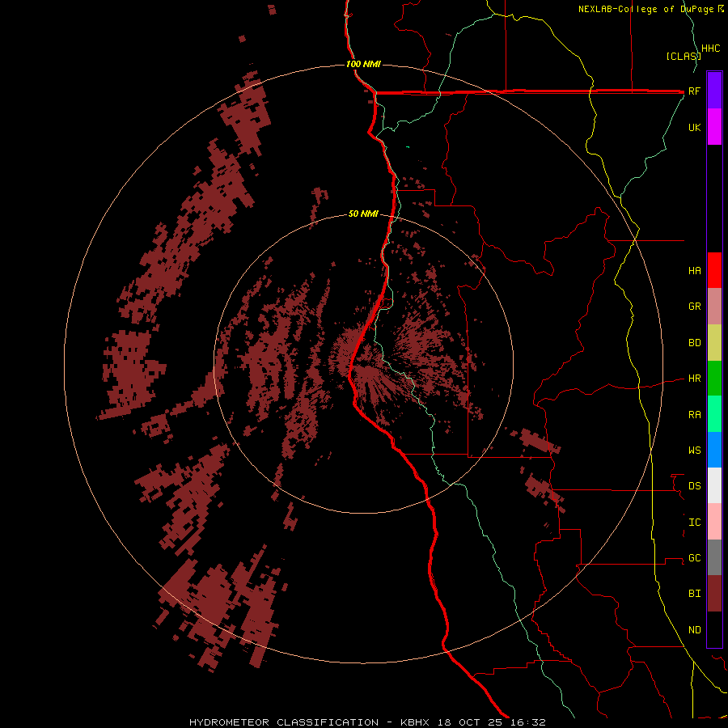Click the IC legend label
The width and height of the screenshot is (728, 728).
point(695,522)
